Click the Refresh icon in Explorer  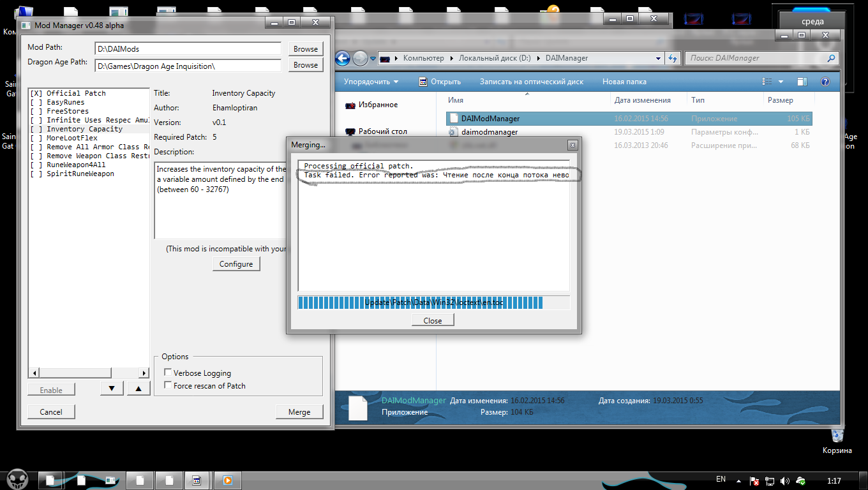pos(672,58)
